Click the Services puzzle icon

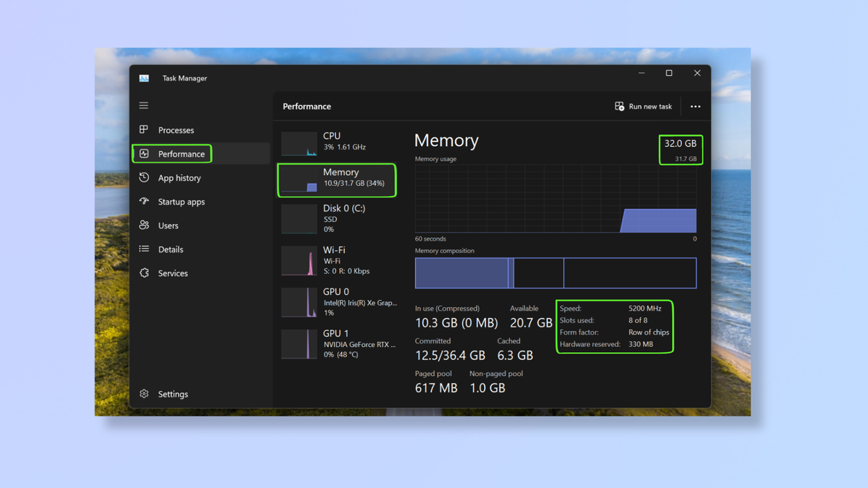pyautogui.click(x=144, y=273)
